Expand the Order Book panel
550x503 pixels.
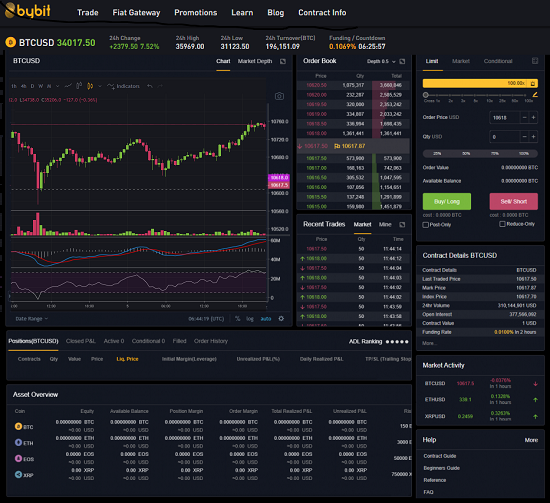[402, 61]
